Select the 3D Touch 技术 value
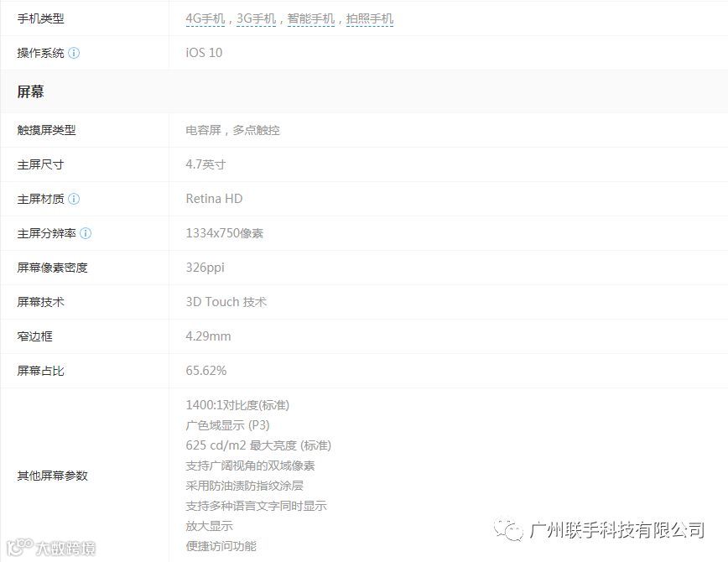 226,302
